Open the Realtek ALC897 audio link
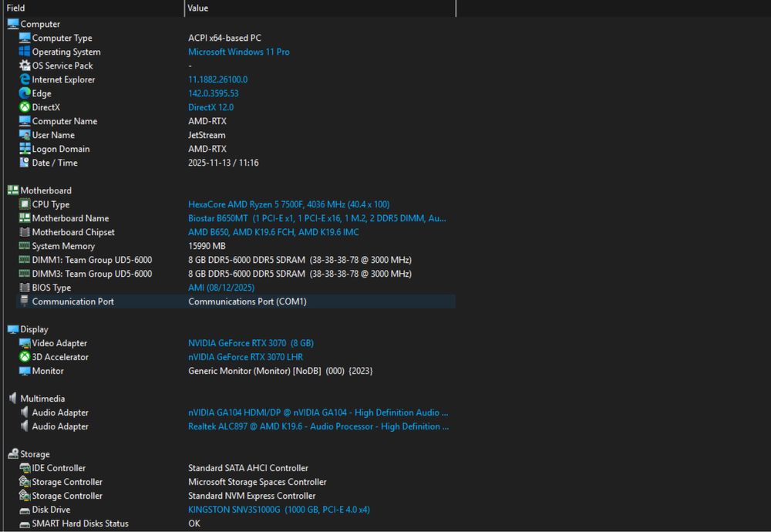771x532 pixels. point(318,426)
